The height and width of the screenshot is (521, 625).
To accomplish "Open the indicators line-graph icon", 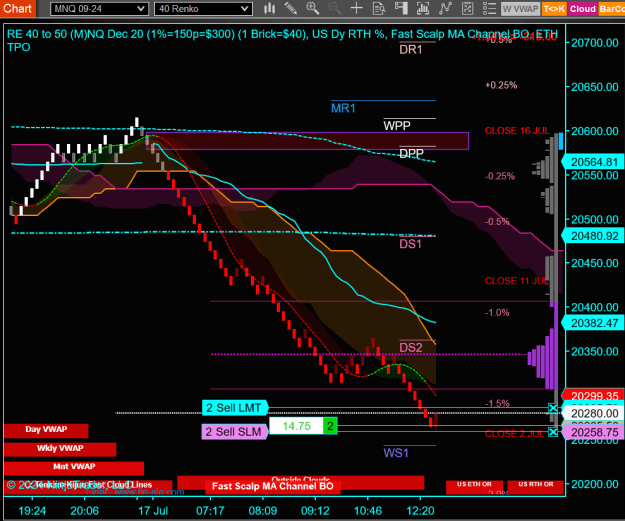I will (445, 8).
